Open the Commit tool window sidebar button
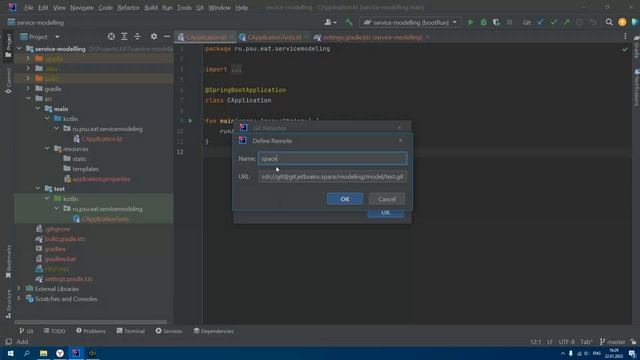The width and height of the screenshot is (640, 360). [x=8, y=80]
